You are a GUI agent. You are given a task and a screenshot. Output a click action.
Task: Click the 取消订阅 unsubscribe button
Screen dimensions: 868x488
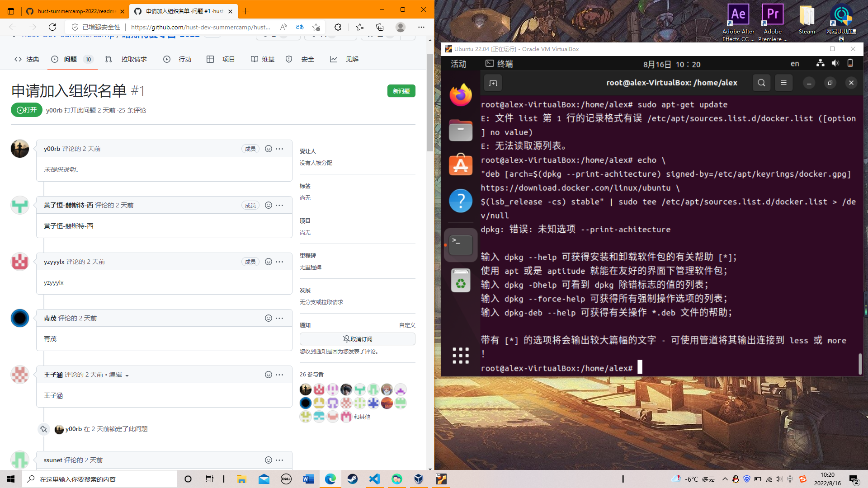[x=357, y=339]
